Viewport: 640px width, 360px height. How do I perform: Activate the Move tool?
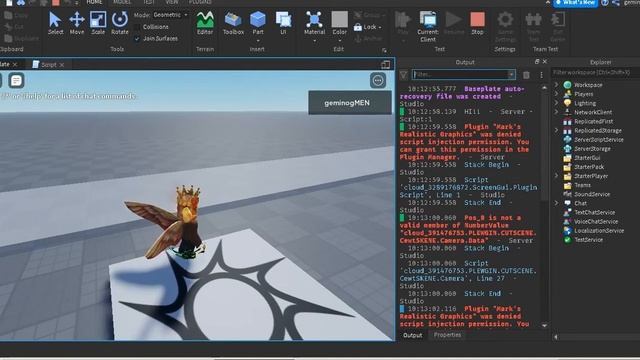coord(76,23)
